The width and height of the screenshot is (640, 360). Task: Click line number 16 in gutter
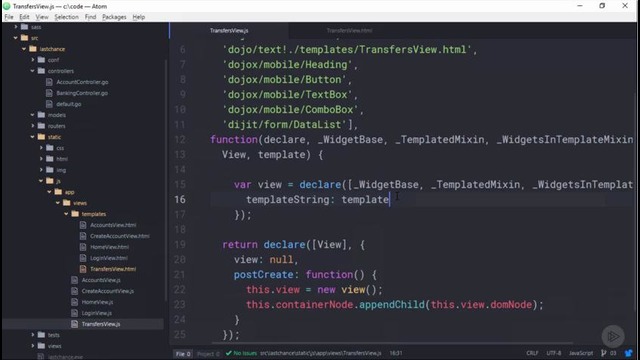pos(180,200)
